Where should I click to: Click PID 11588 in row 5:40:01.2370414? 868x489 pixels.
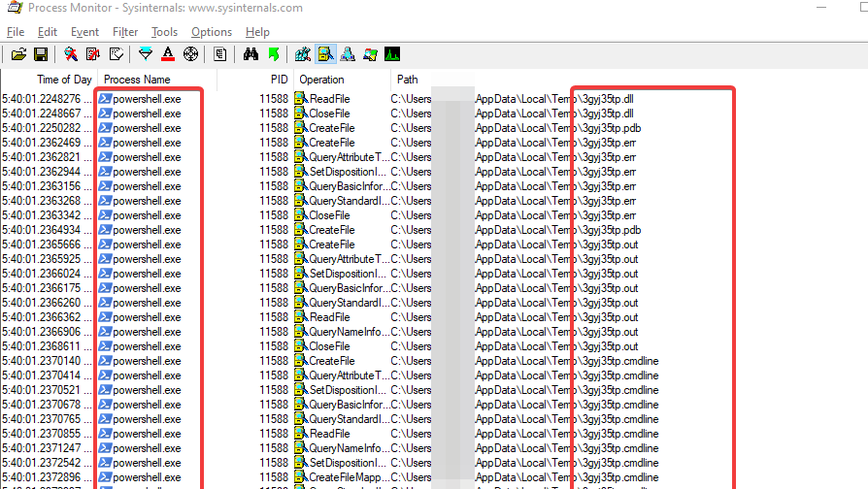point(274,375)
